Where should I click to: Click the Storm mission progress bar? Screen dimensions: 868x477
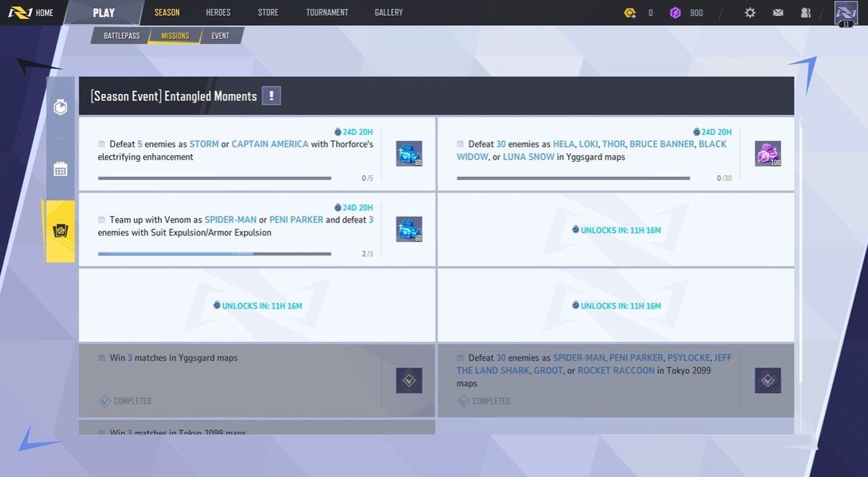(x=214, y=178)
